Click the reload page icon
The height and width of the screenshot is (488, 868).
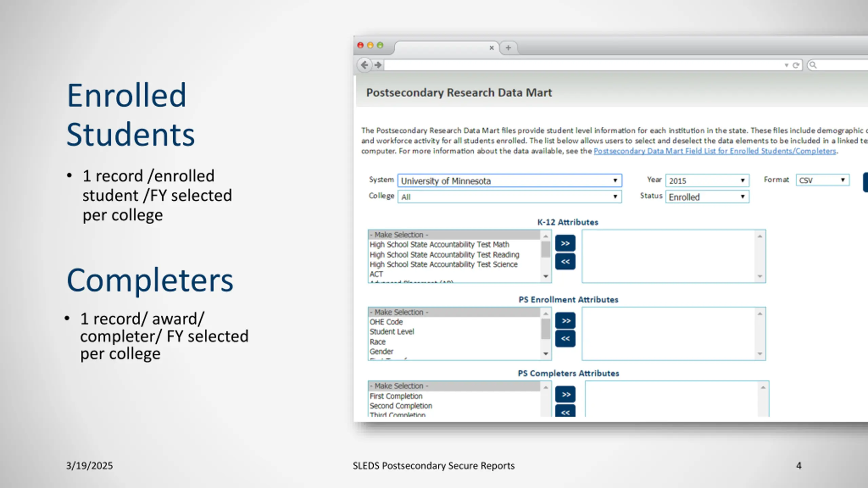click(796, 65)
